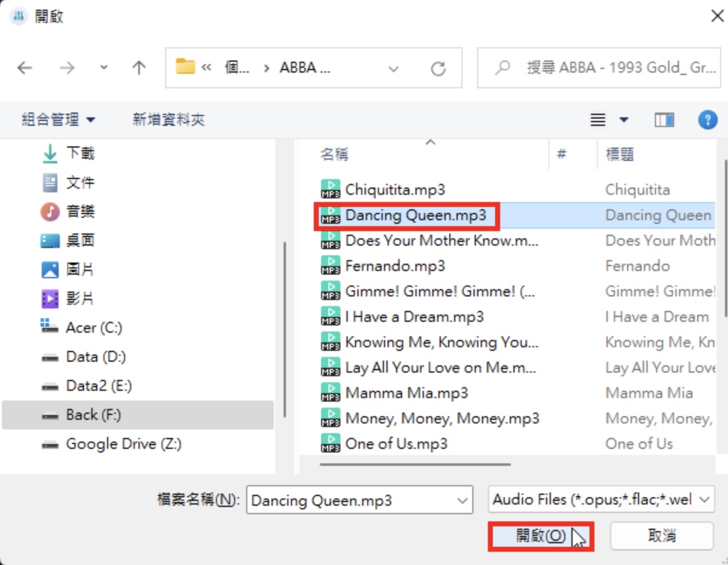
Task: Toggle the preview pane icon
Action: (664, 120)
